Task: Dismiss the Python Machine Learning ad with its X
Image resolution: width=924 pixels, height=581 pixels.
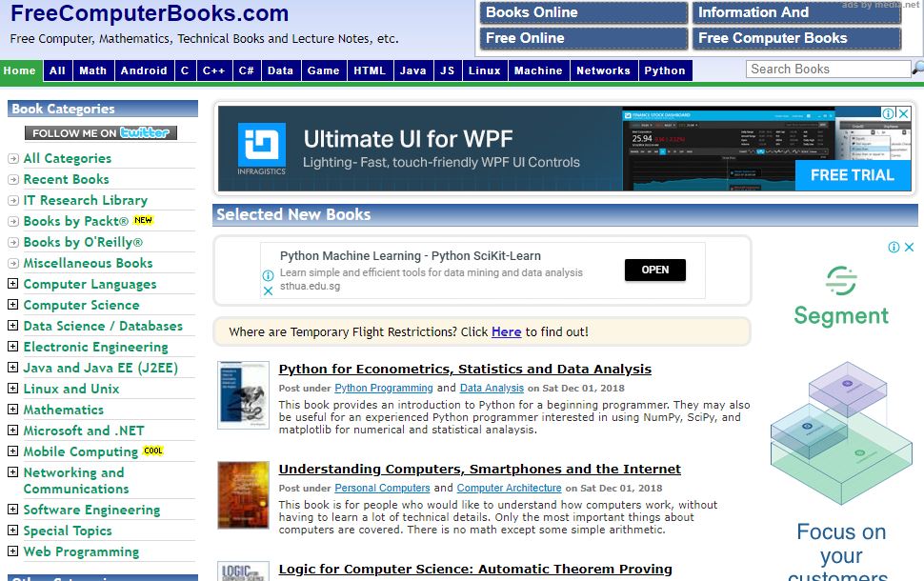Action: 268,290
